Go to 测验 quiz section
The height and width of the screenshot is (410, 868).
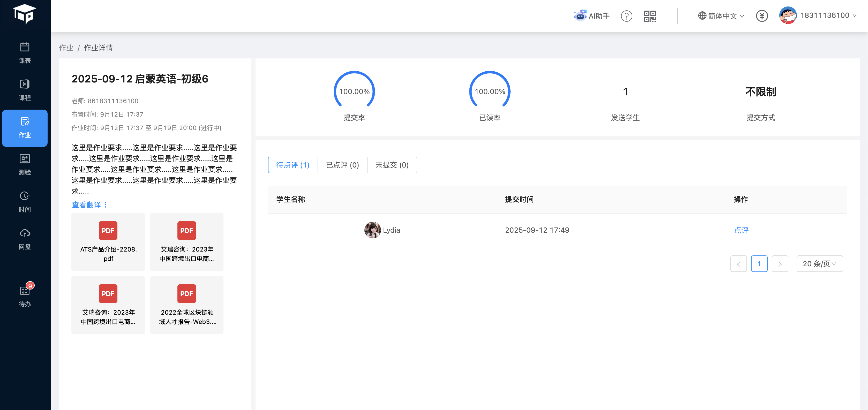[x=25, y=164]
